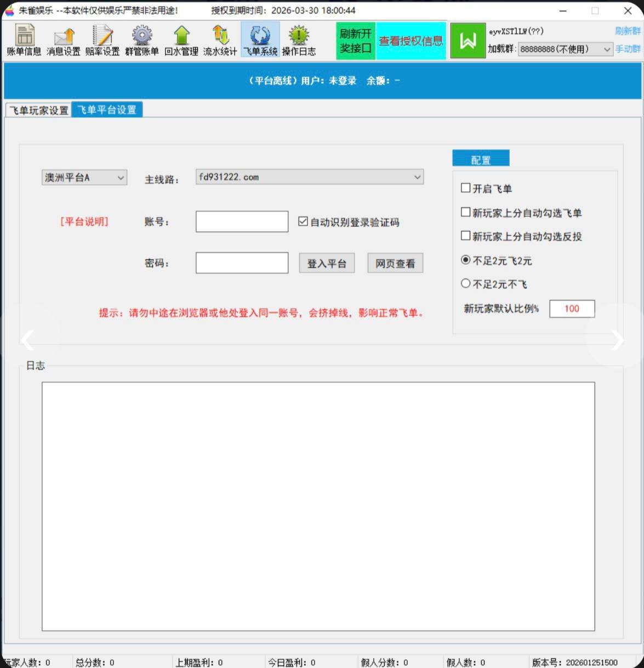
Task: Select the 不足2元飞2元 radio button
Action: click(465, 260)
